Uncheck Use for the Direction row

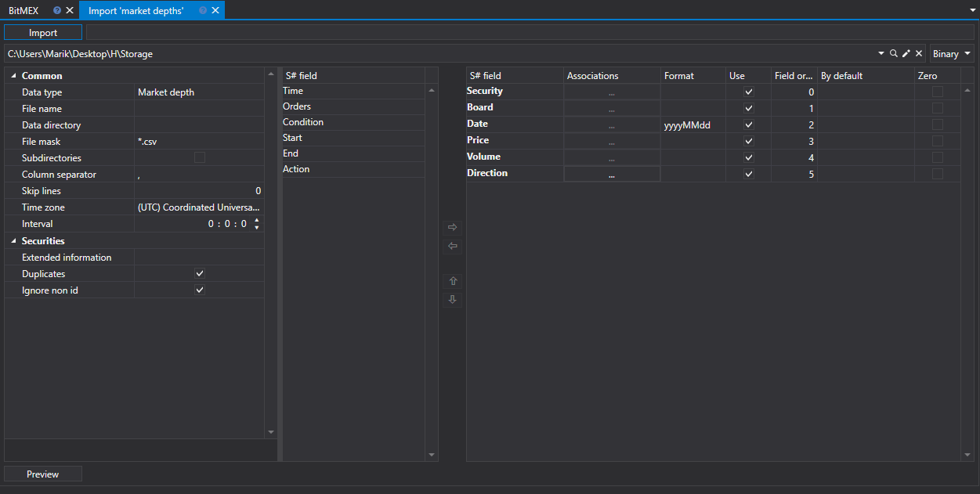pyautogui.click(x=749, y=175)
